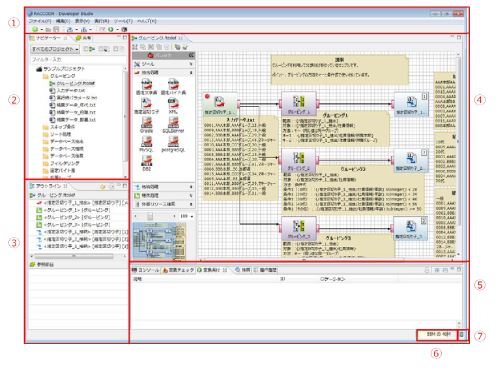
Task: Switch to the ナビゲーター tab
Action: 48,38
